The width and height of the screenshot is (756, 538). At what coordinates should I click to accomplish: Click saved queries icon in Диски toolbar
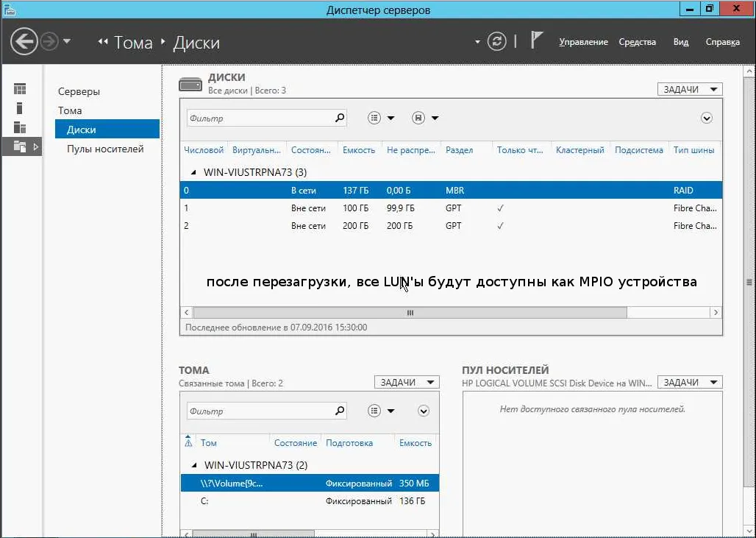(x=418, y=118)
